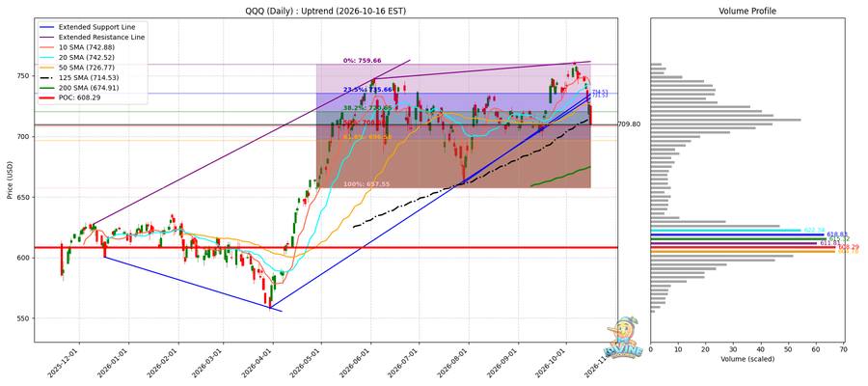Screen dimensions: 868x386
Task: Click the 'Volume Profile' panel title
Action: tap(746, 11)
